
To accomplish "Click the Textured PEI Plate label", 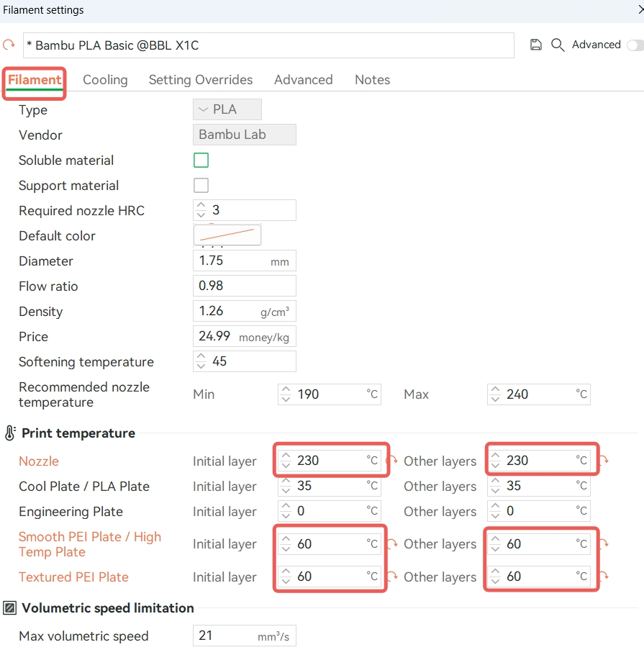I will [x=73, y=577].
